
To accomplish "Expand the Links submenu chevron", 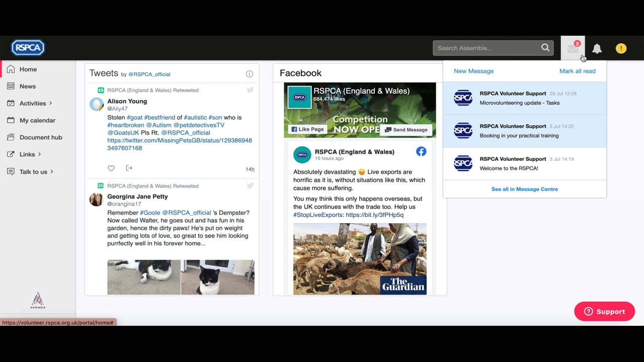I will point(40,154).
